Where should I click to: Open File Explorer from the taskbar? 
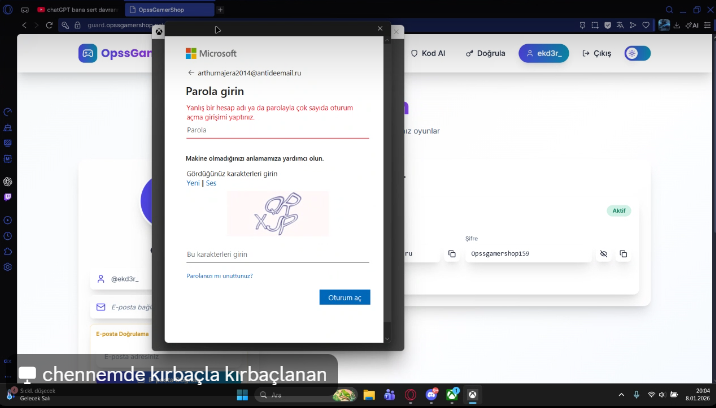[369, 395]
